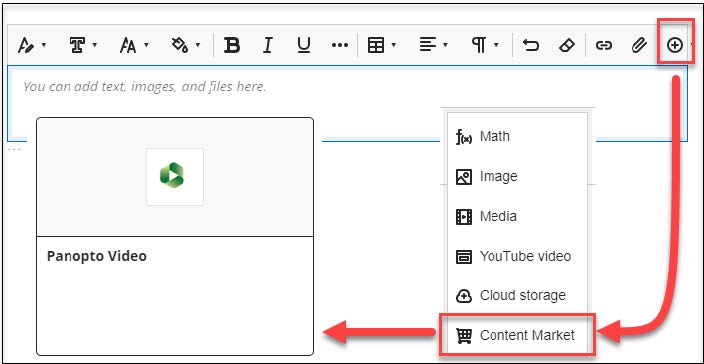The image size is (704, 364).
Task: Expand the text color dropdown arrow
Action: pyautogui.click(x=198, y=45)
